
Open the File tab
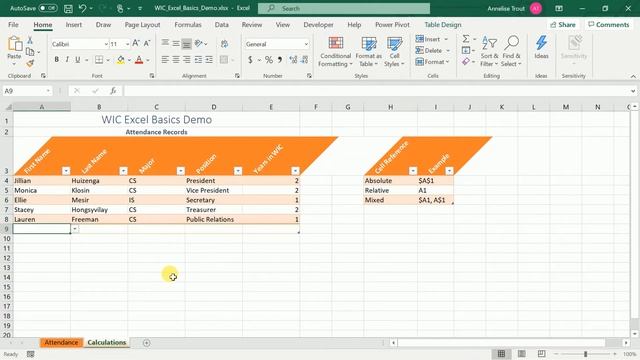pos(13,24)
